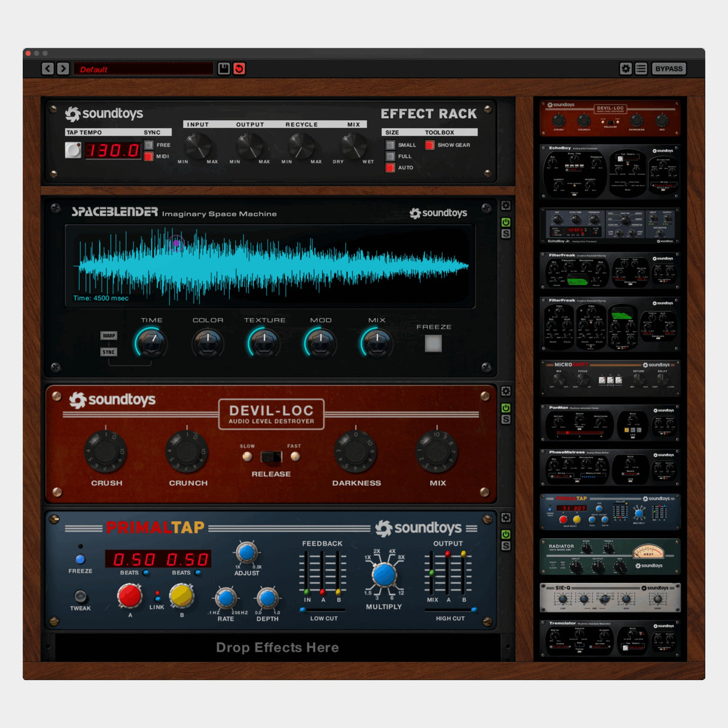
Task: Click the OUTPUT MIX fader
Action: click(x=432, y=573)
